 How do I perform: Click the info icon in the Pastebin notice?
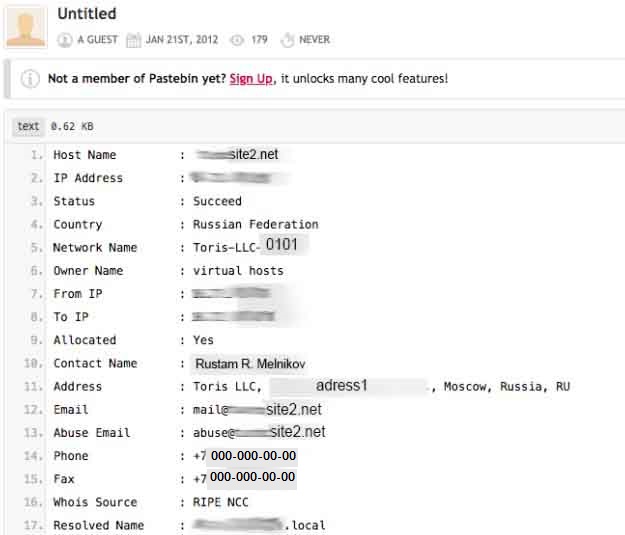(x=30, y=79)
